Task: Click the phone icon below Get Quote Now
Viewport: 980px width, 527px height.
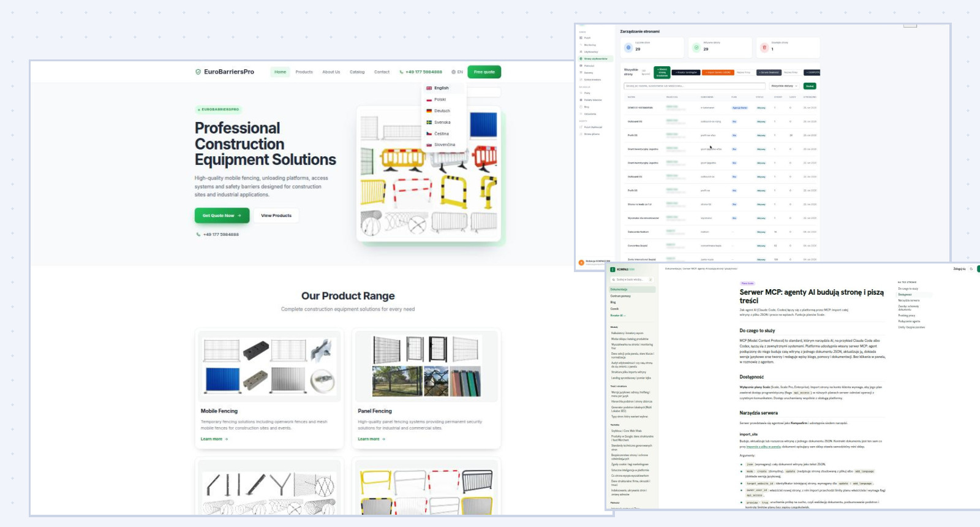Action: point(198,234)
